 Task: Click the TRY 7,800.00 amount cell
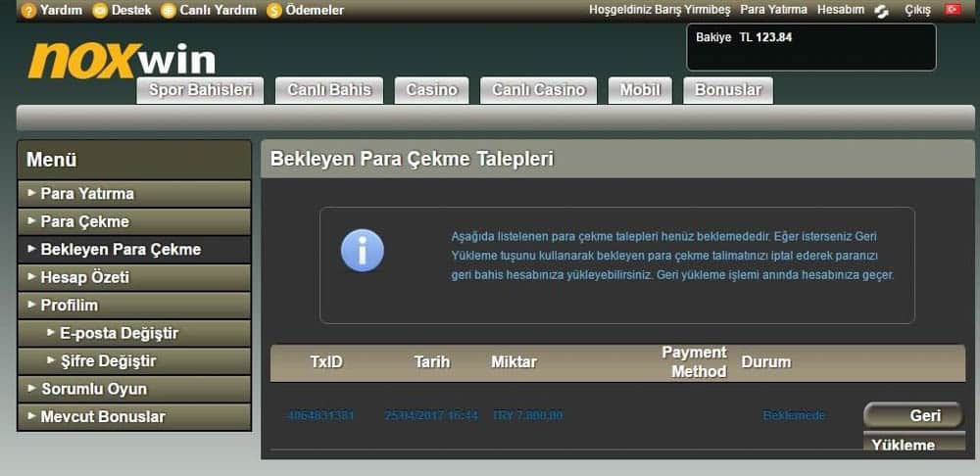tap(527, 415)
